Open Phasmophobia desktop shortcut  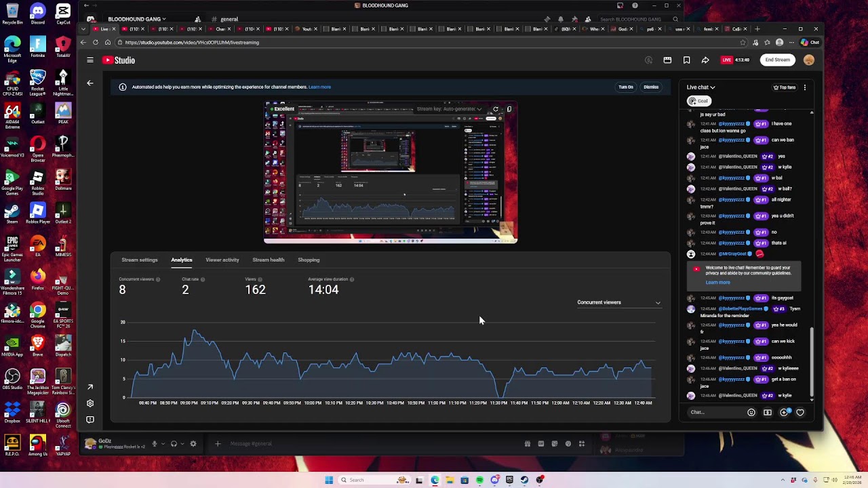click(x=63, y=146)
